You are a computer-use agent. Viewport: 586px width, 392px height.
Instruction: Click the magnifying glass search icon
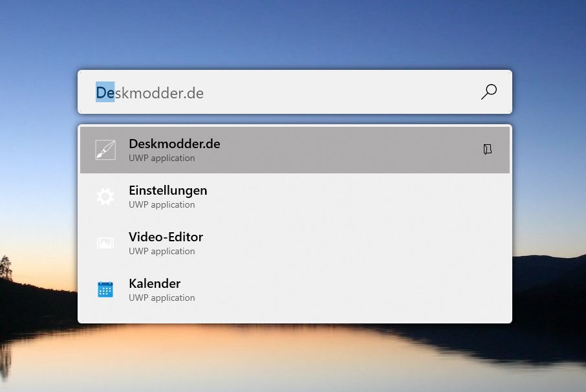point(489,92)
